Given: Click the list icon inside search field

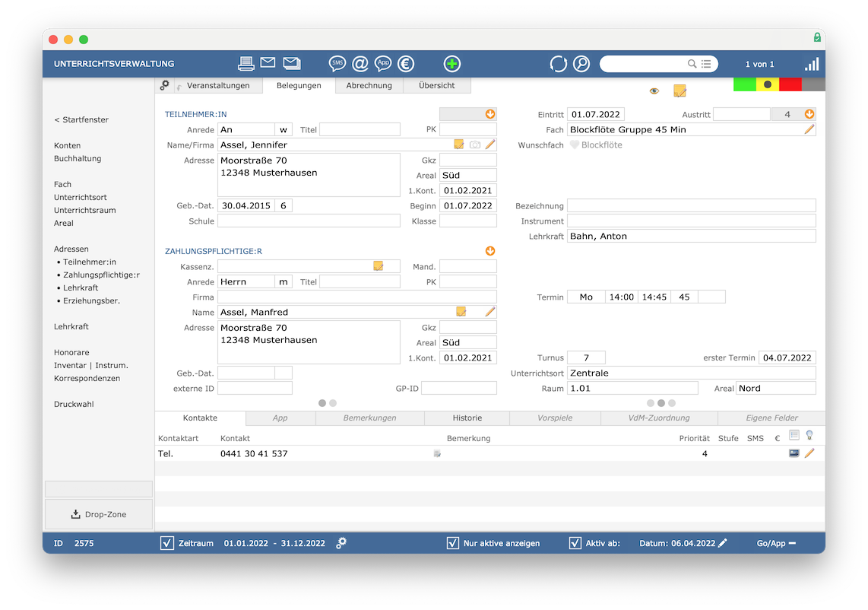Looking at the screenshot, I should pyautogui.click(x=706, y=64).
